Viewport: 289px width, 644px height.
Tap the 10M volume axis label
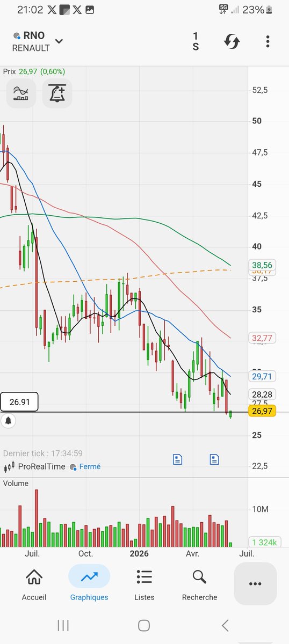pos(261,509)
